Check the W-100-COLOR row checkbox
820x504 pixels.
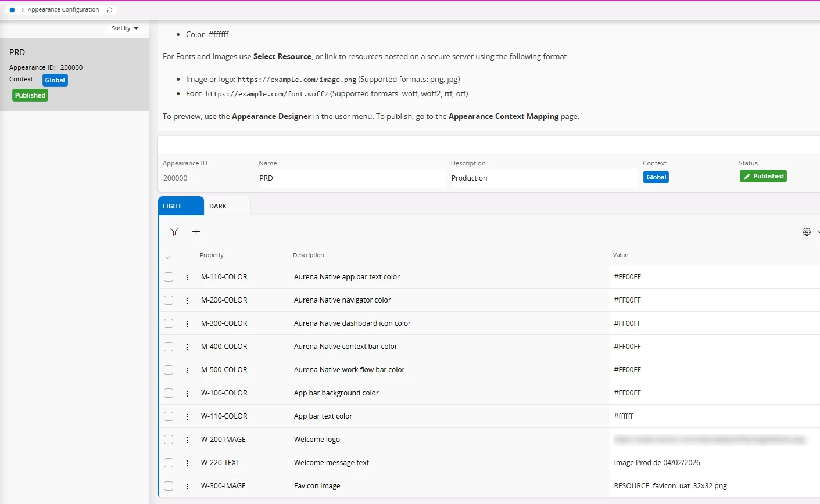coord(169,393)
